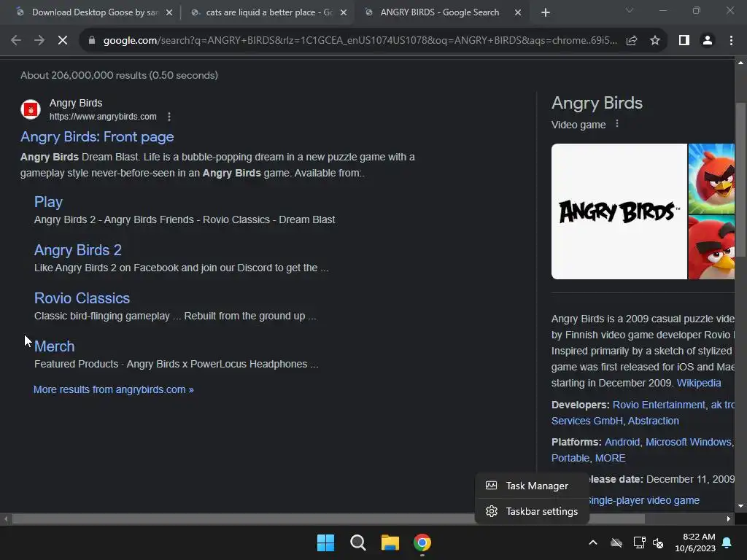747x560 pixels.
Task: Click the address bar URL field
Action: coord(360,41)
